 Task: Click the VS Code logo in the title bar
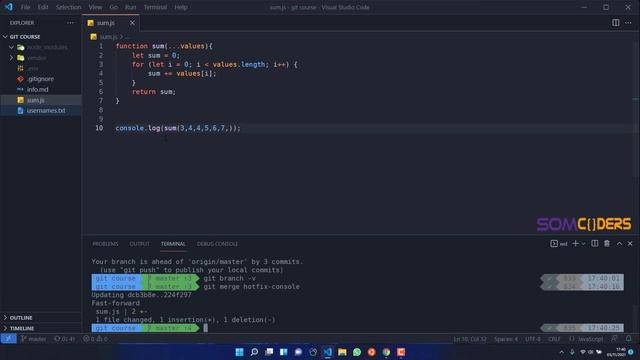coord(9,7)
